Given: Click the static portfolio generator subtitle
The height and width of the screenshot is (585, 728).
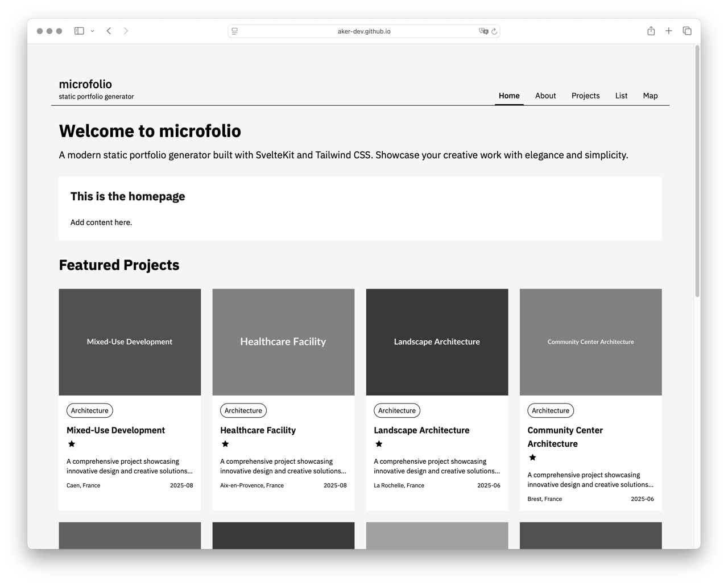Looking at the screenshot, I should click(x=96, y=97).
